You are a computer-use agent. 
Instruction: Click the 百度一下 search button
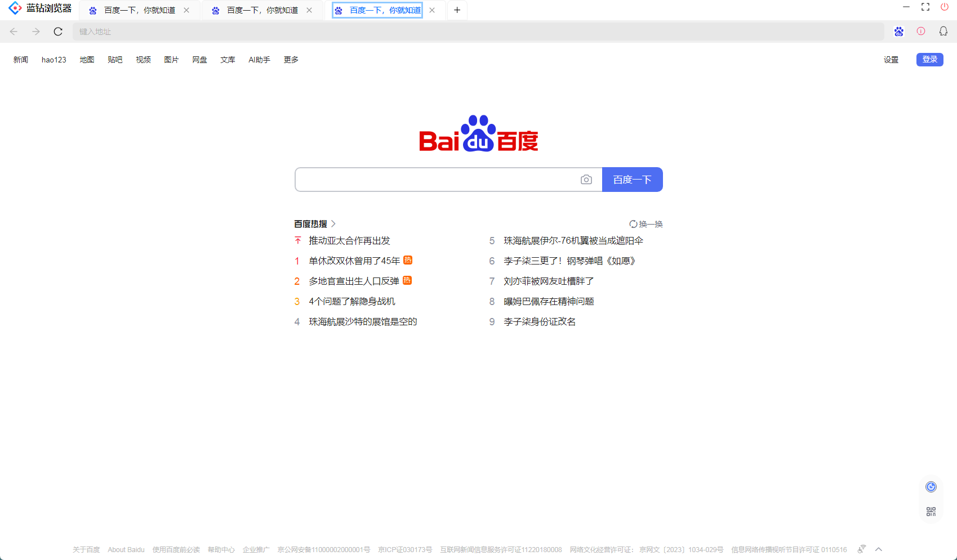tap(633, 180)
